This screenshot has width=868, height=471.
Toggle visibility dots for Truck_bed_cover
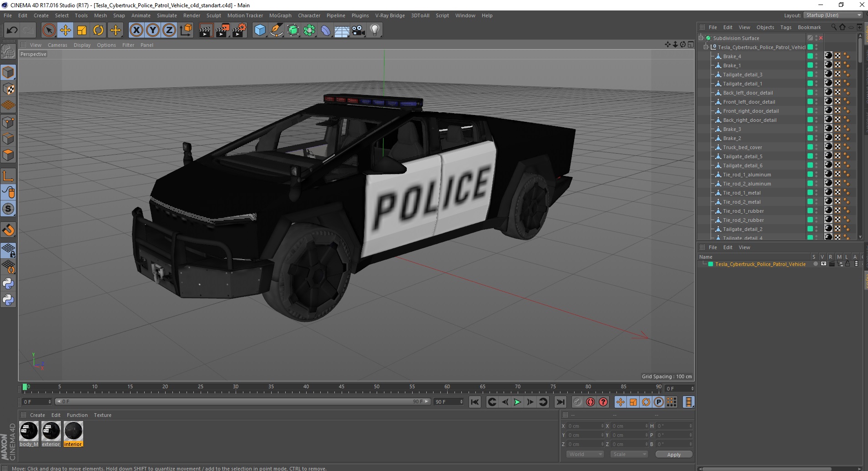click(816, 147)
